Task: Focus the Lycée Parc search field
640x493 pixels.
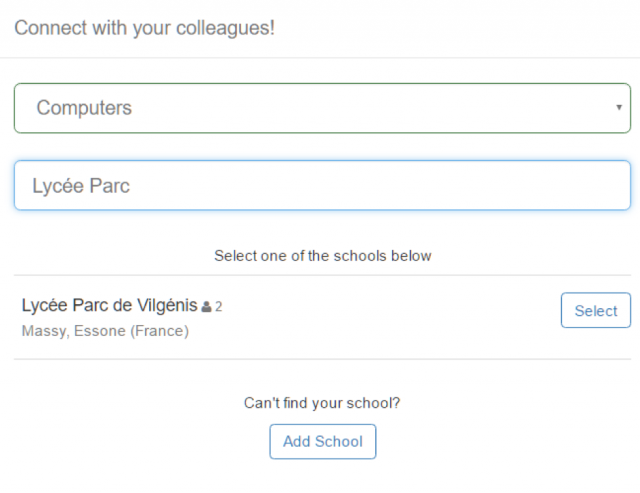Action: (322, 186)
